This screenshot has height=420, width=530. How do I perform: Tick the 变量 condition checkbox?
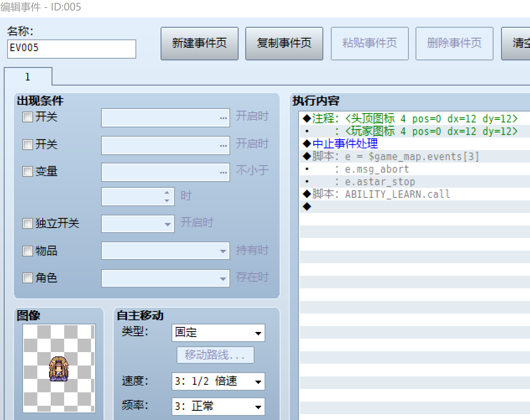click(x=28, y=171)
